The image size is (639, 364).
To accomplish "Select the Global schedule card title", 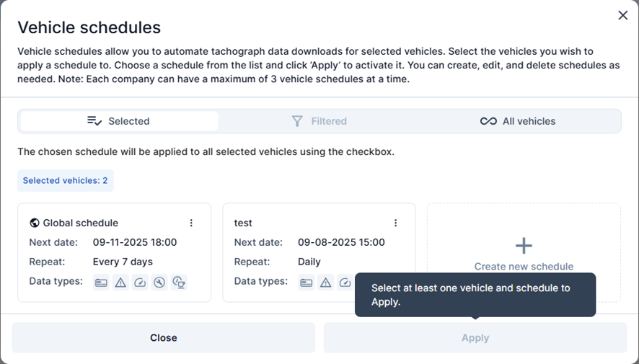I will [x=80, y=223].
